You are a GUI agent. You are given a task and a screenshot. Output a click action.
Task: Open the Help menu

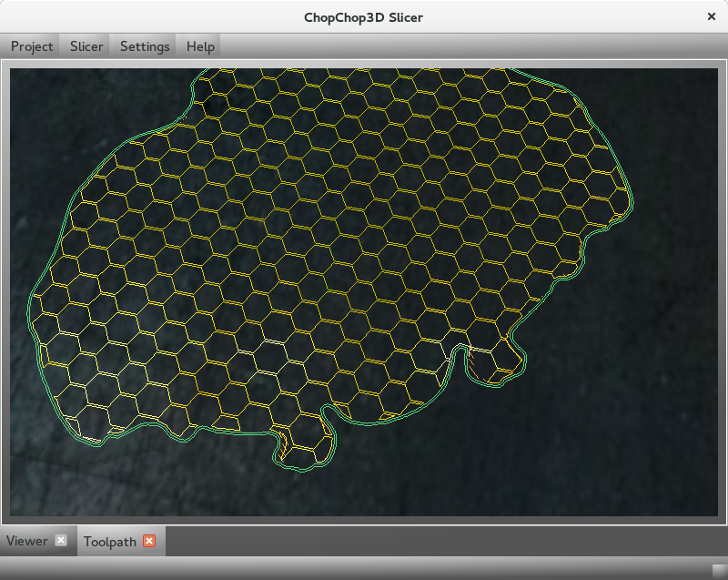click(x=200, y=46)
